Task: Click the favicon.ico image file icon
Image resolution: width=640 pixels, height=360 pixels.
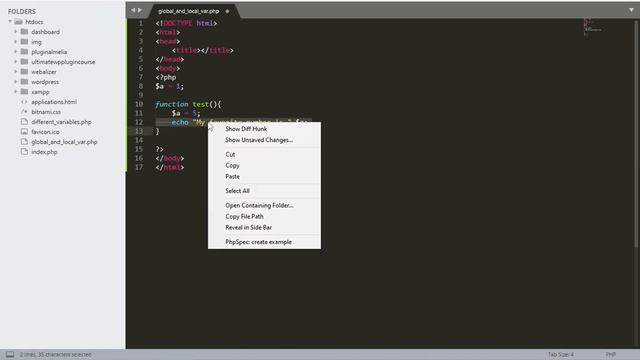Action: click(x=24, y=131)
